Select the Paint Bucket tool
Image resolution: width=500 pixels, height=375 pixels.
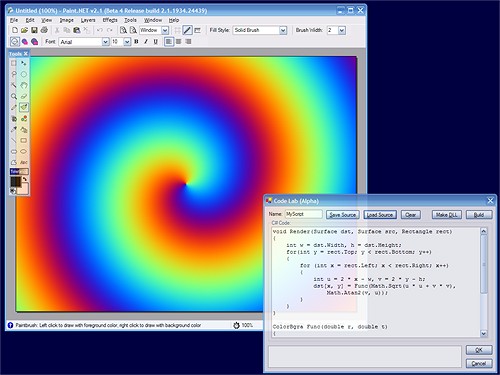coord(14,118)
